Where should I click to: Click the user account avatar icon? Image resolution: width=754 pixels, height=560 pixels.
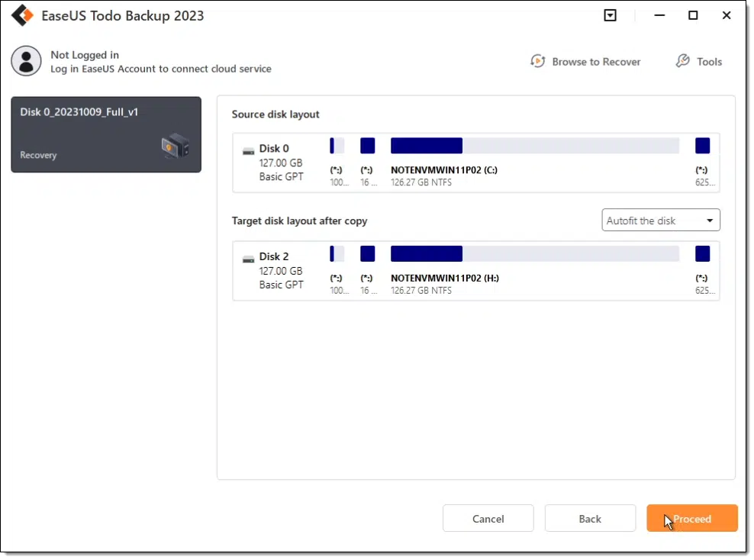(x=27, y=61)
